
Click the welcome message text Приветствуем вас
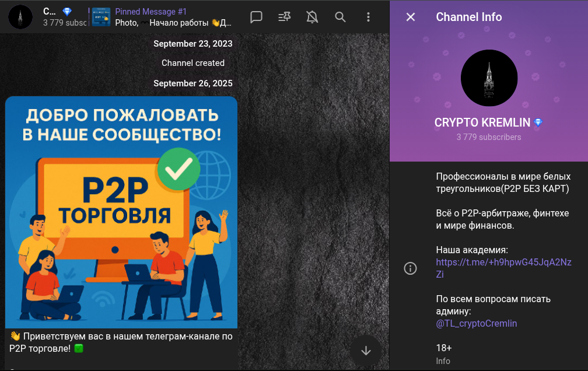(x=121, y=342)
